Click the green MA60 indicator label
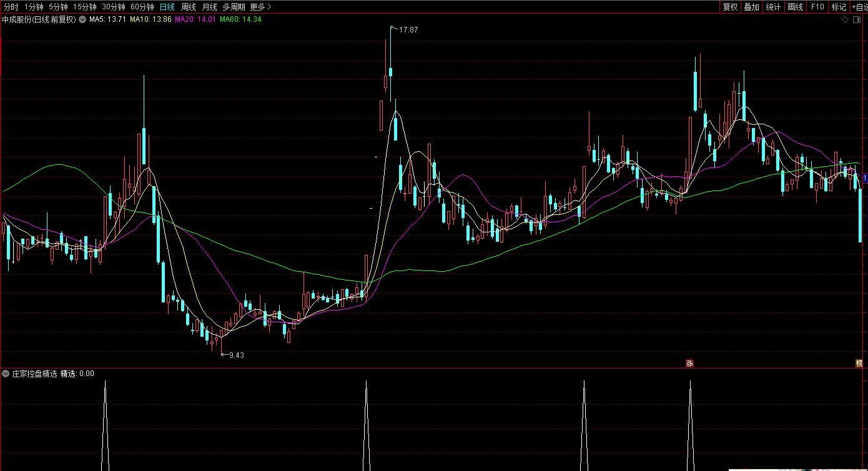Screen dimensions: 868x471 [240, 19]
